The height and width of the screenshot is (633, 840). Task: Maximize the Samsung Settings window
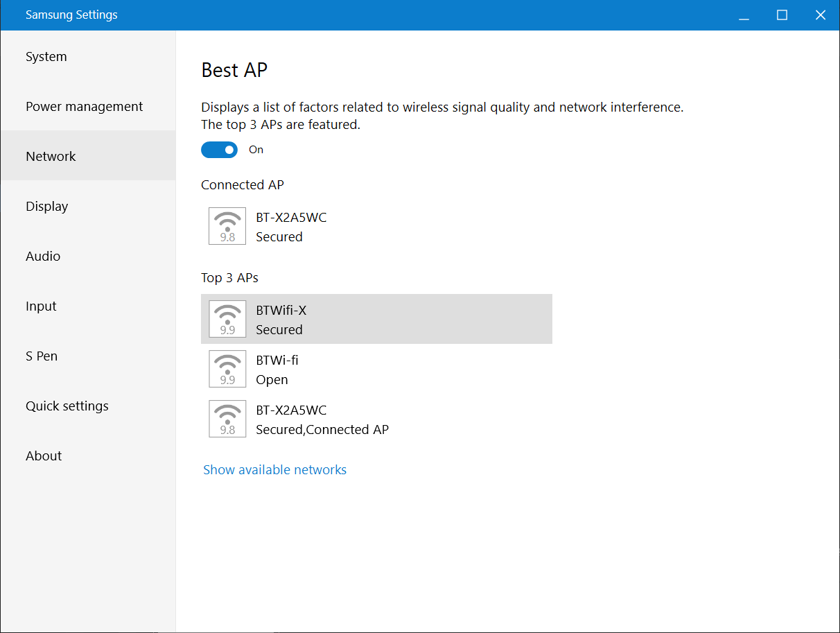(x=782, y=15)
